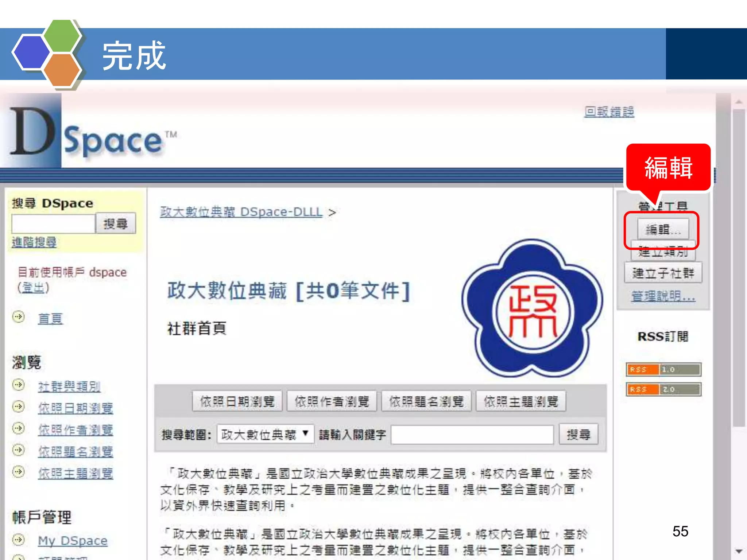
Task: Click the arrow bullet next to 首頁
Action: tap(18, 316)
